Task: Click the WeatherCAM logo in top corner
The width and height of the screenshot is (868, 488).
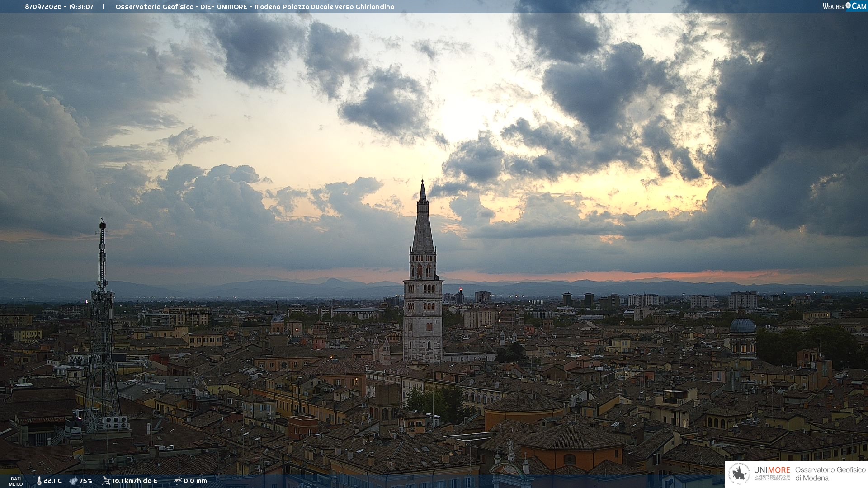Action: pyautogui.click(x=844, y=6)
